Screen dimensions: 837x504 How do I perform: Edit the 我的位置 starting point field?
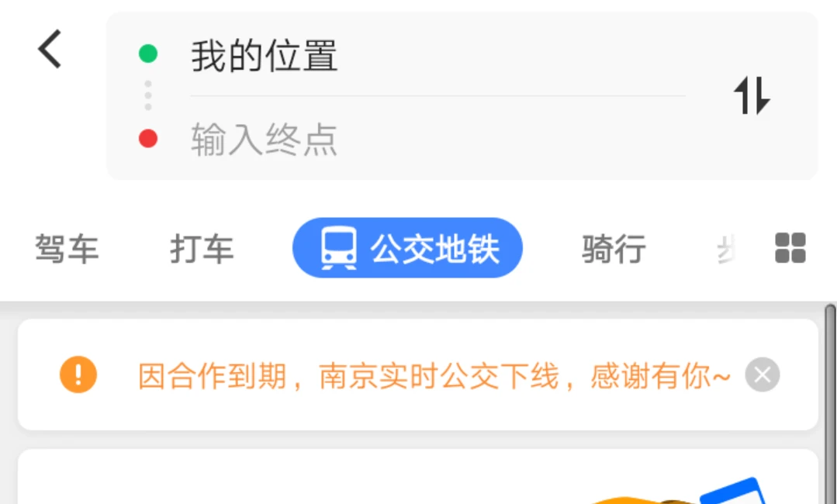coord(438,56)
